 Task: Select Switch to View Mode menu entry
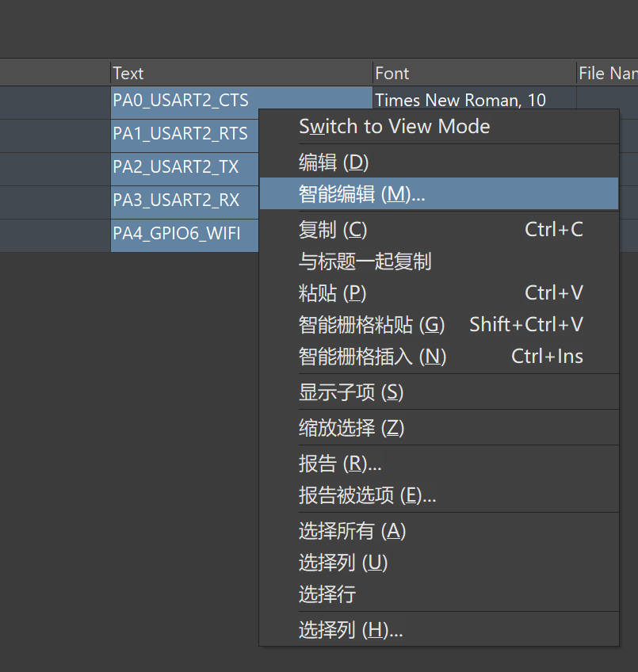tap(394, 127)
